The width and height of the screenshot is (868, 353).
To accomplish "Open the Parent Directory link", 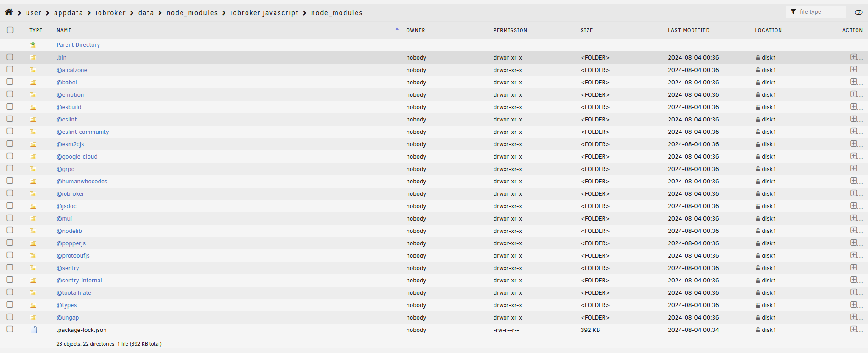I will pos(78,45).
